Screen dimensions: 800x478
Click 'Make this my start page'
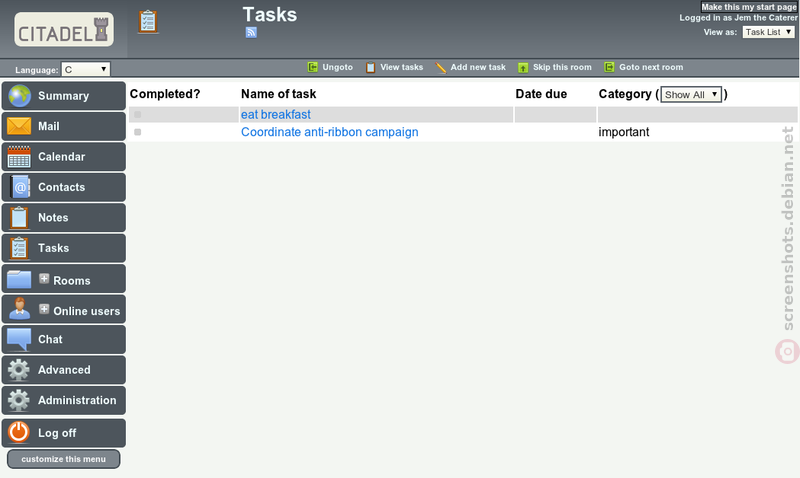point(749,7)
